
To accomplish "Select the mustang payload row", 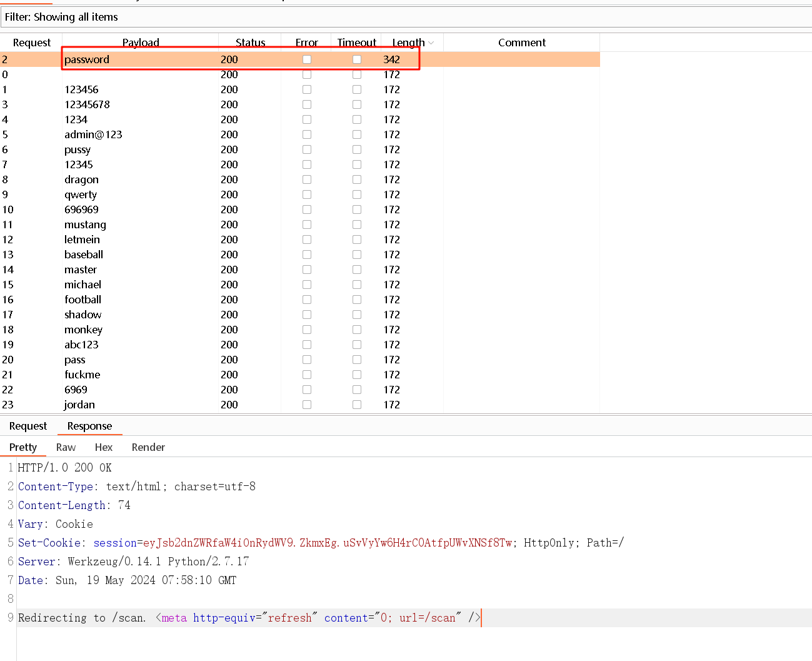I will tap(300, 225).
